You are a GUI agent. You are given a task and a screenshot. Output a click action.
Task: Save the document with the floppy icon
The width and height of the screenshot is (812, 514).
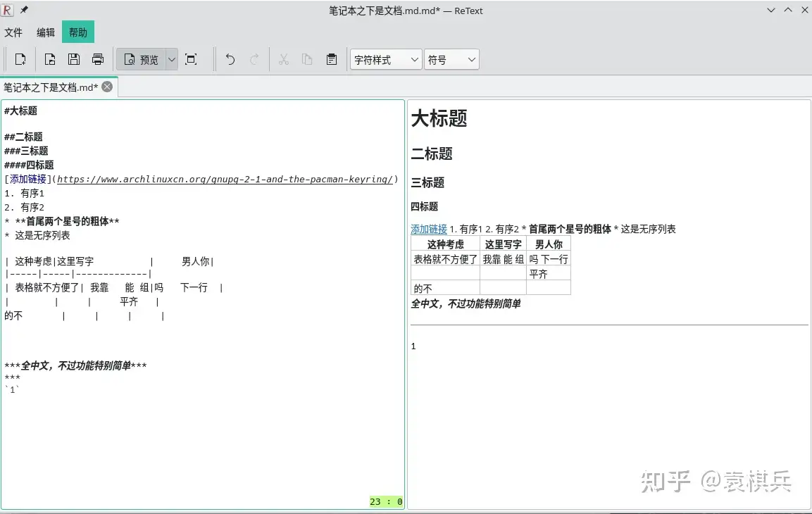point(73,60)
